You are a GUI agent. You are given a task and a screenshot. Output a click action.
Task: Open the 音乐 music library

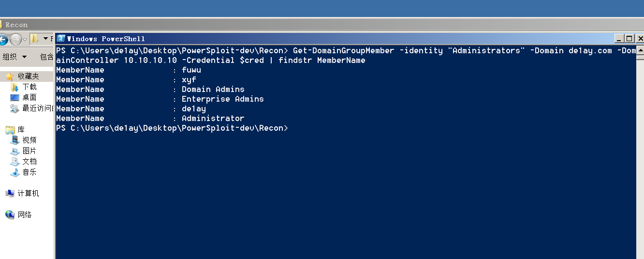(x=29, y=172)
